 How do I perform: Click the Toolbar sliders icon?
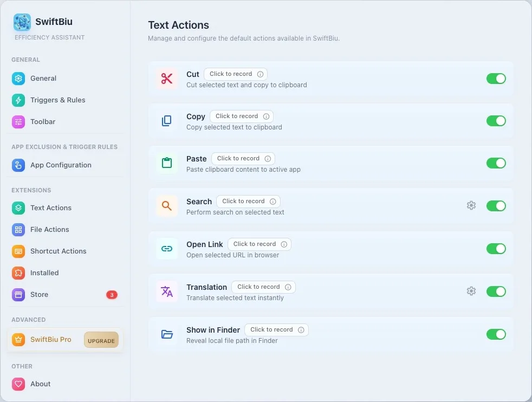click(x=18, y=122)
